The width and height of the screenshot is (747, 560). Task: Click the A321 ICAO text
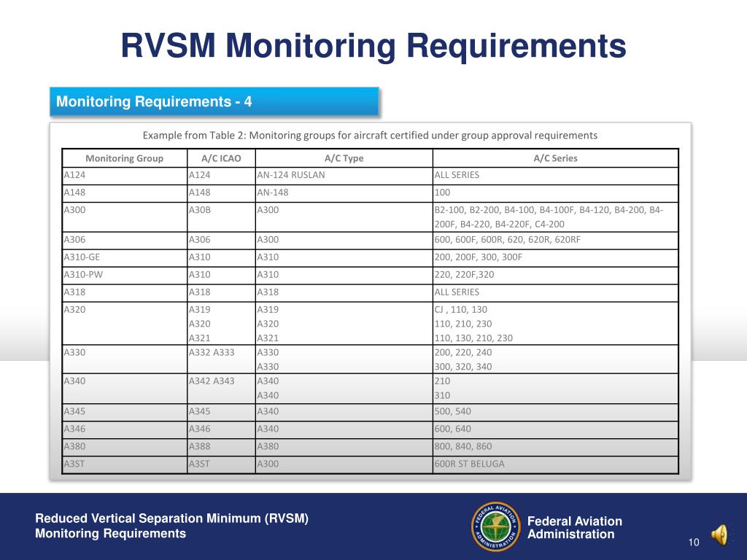(200, 338)
